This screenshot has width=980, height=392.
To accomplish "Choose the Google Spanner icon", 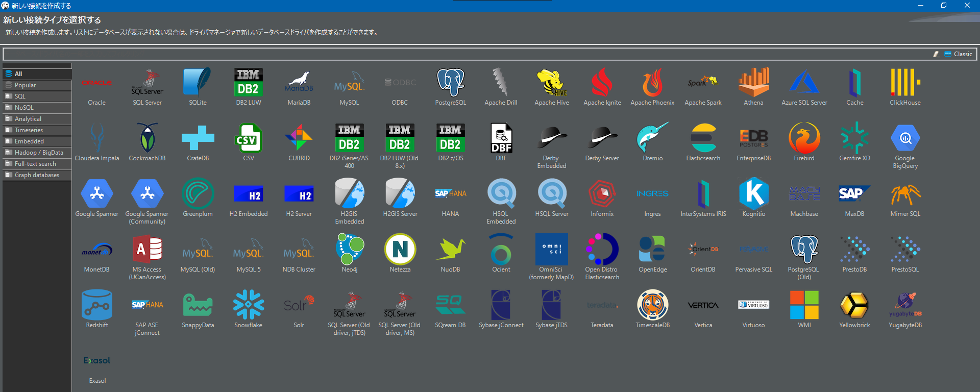I will click(96, 194).
